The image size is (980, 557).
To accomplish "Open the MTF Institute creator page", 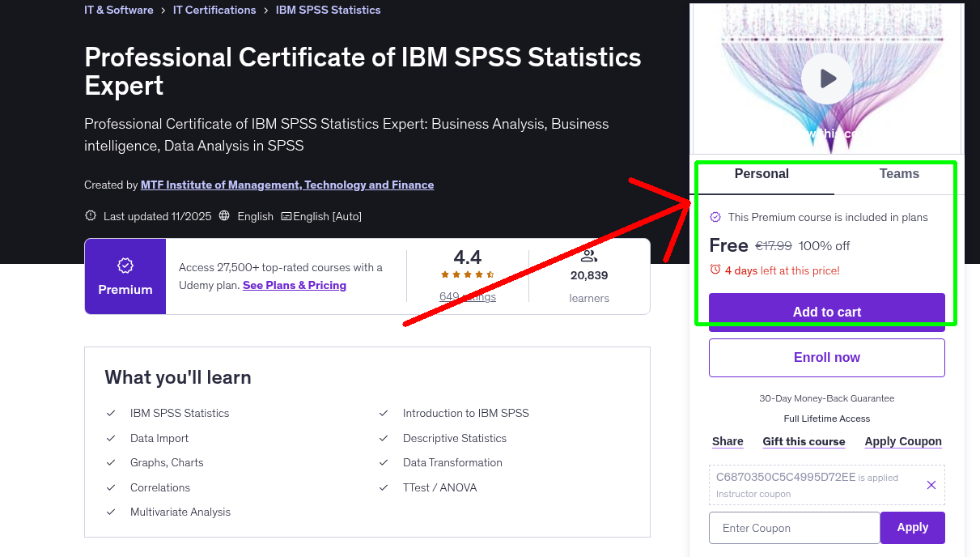I will (287, 185).
